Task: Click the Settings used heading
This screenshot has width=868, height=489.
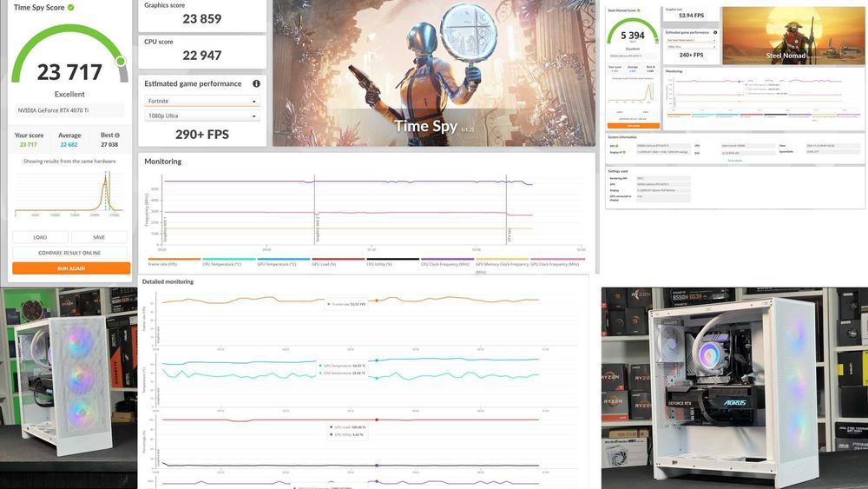Action: [618, 171]
